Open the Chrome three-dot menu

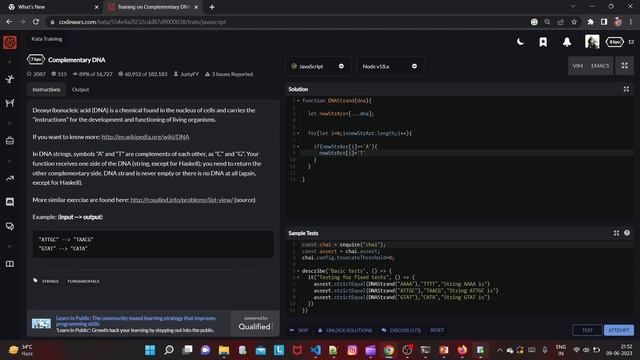coord(631,22)
